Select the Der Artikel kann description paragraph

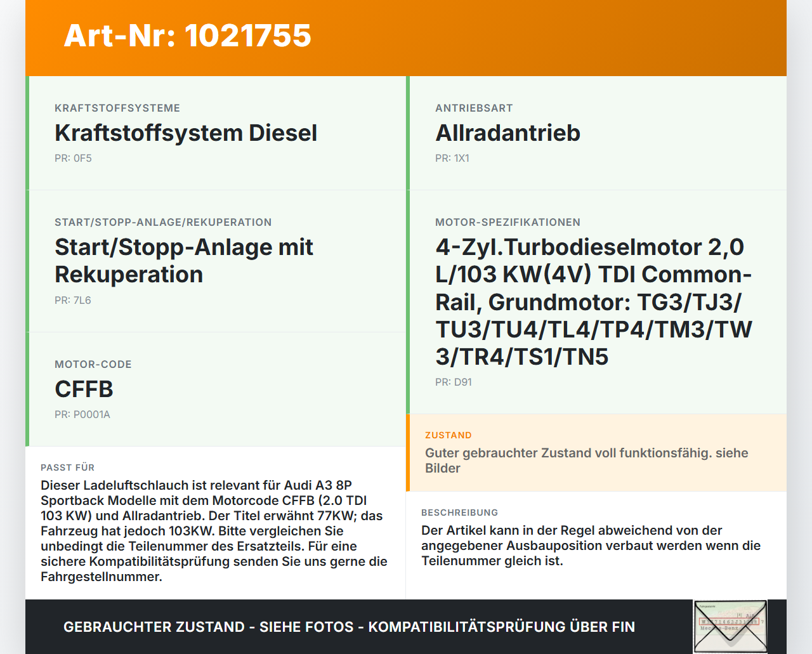[591, 546]
